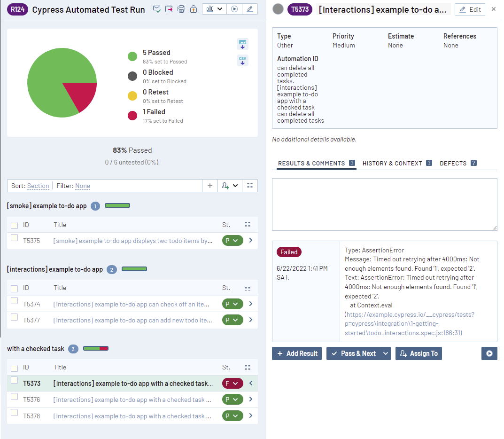Click the pencil edit run icon
Image resolution: width=504 pixels, height=439 pixels.
249,9
